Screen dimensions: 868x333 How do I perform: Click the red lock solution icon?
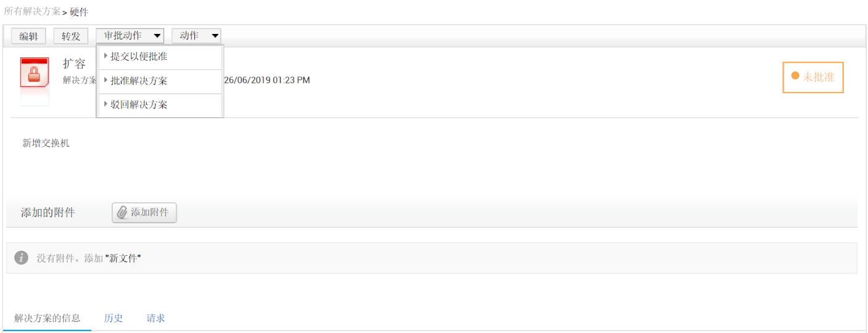coord(35,74)
